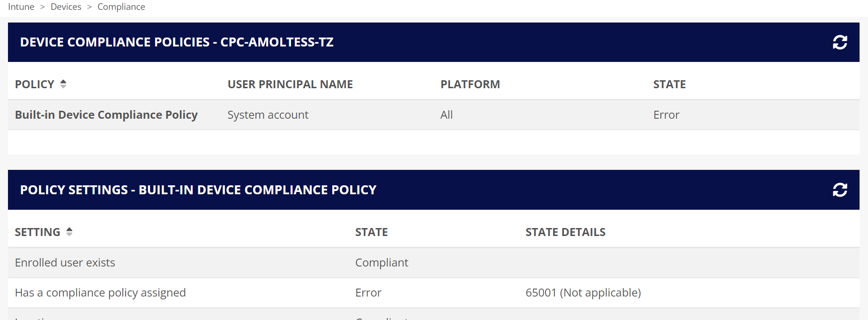Click the State header in settings table
Screen dimensions: 868x320
coord(371,232)
